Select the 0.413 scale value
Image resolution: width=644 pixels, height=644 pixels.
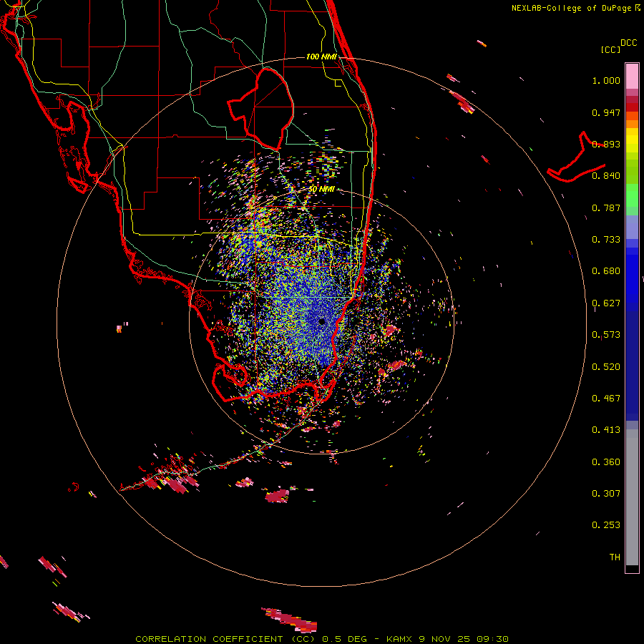click(x=606, y=430)
